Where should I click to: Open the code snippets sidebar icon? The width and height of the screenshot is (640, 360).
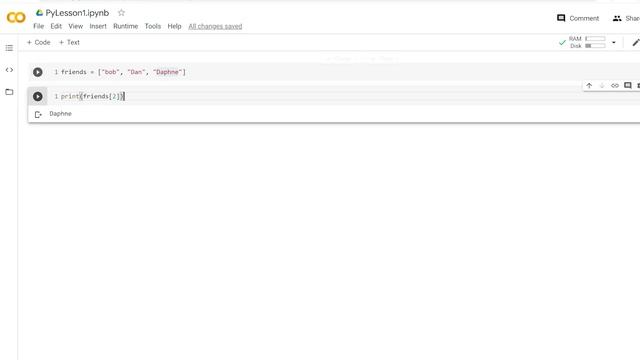(9, 70)
